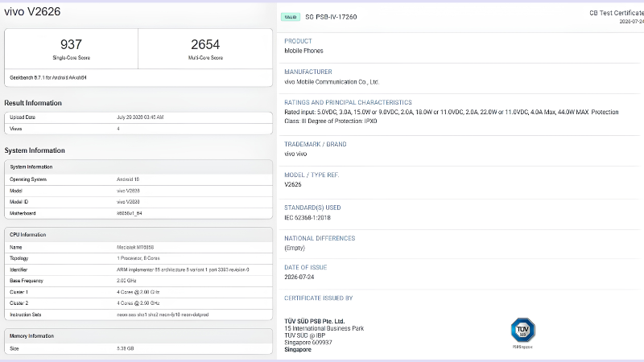Click the 'Motherboard' row label
Screen dimensions: 644x362
[23, 213]
